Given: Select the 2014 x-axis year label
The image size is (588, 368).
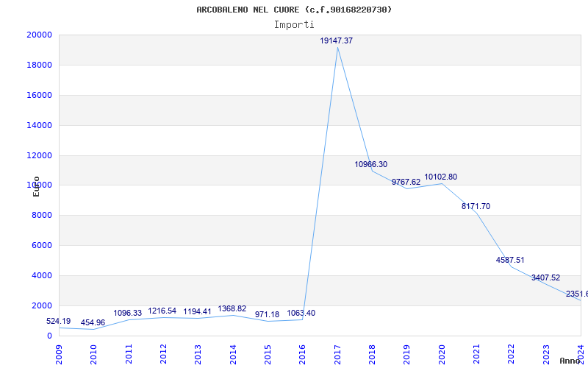Looking at the screenshot, I should click(x=233, y=355).
